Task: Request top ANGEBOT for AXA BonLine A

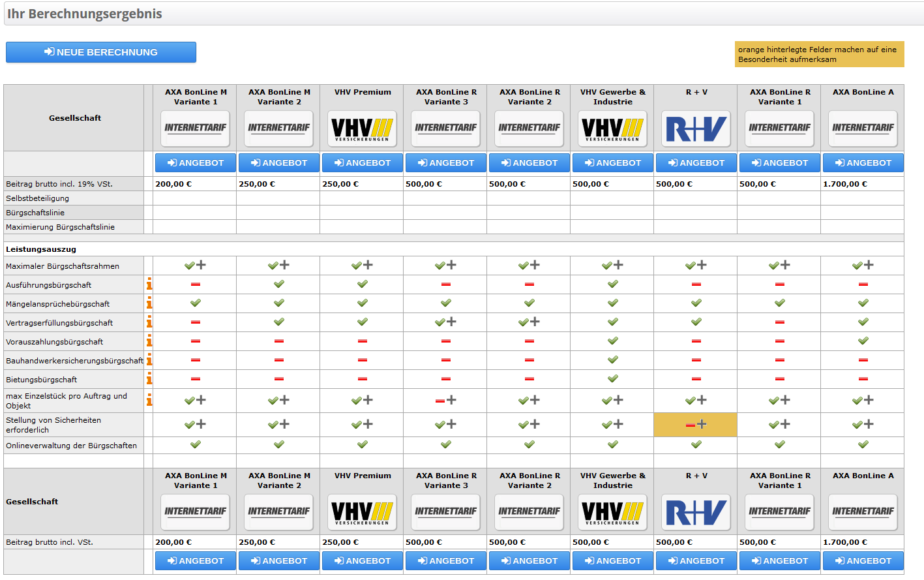Action: [x=863, y=162]
